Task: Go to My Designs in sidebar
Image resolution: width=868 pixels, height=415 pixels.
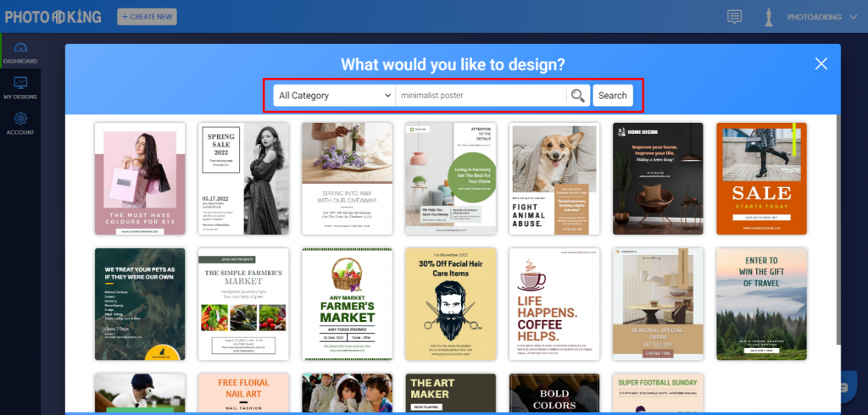Action: (x=20, y=88)
